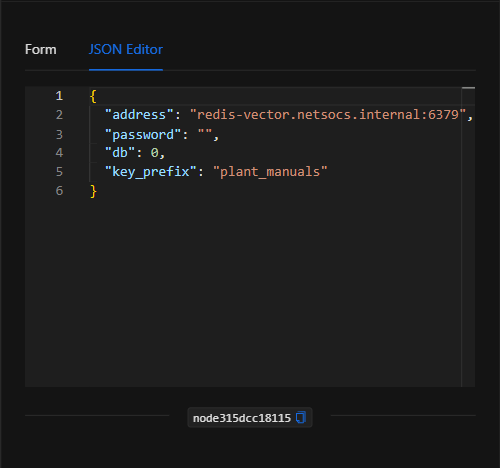Viewport: 500px width, 468px height.
Task: Click opening brace on line 1
Action: pyautogui.click(x=93, y=96)
